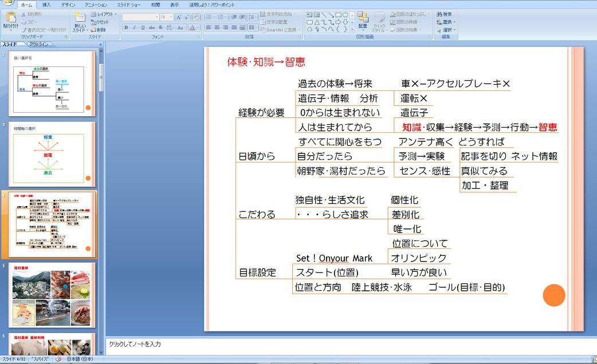This screenshot has height=364, width=597.
Task: Select the text box shape tool
Action: (309, 15)
